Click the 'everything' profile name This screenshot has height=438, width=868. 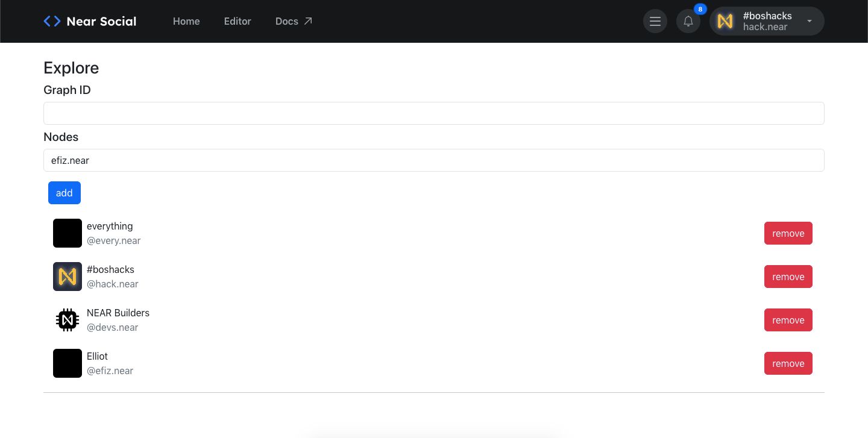point(110,226)
